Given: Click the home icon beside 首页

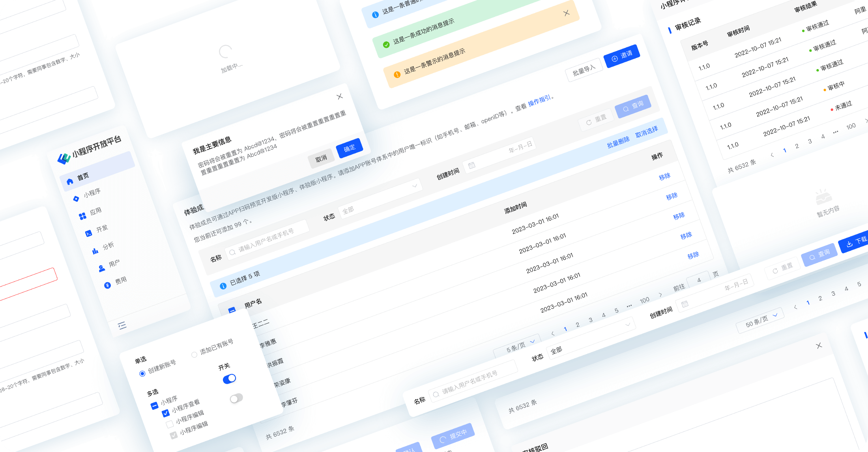Looking at the screenshot, I should [x=70, y=182].
